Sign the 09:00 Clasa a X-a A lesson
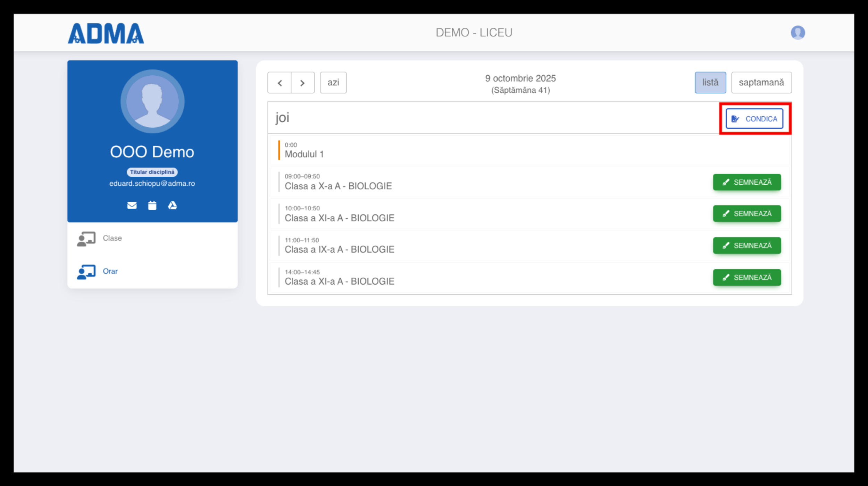Image resolution: width=868 pixels, height=486 pixels. [747, 182]
